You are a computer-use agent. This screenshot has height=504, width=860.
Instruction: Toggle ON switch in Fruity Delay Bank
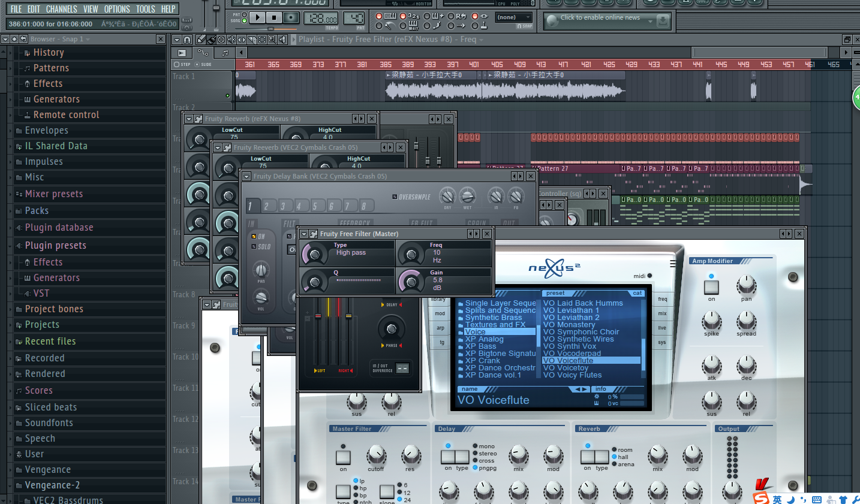click(254, 236)
